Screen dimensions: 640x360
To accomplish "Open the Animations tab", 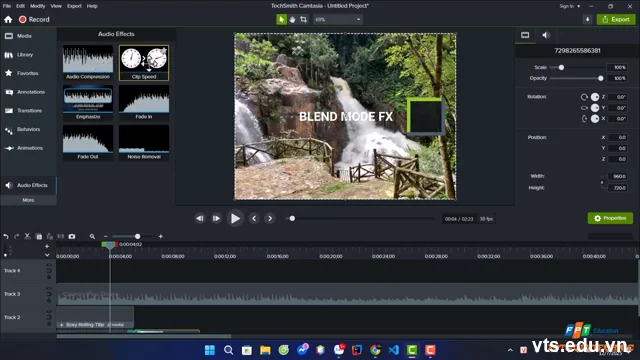I will 28,148.
